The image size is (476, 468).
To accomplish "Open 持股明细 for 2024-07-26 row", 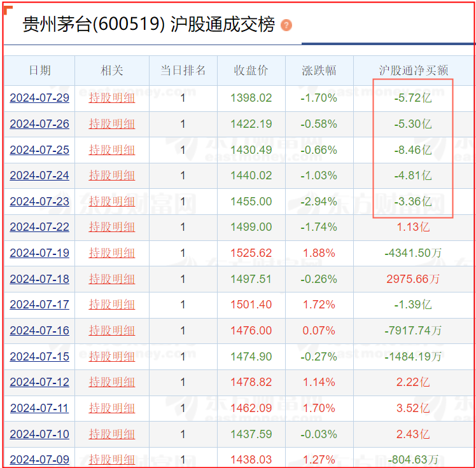I will click(x=112, y=124).
